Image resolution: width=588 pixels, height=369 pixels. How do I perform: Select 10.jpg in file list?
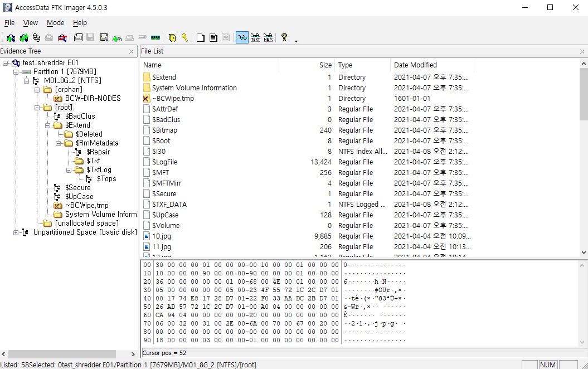(161, 236)
